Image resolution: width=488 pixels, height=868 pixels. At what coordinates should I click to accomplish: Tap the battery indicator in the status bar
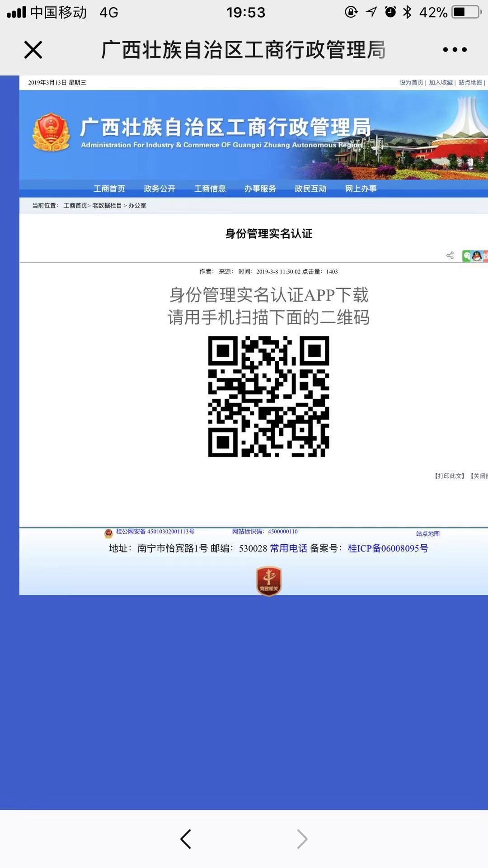(466, 12)
